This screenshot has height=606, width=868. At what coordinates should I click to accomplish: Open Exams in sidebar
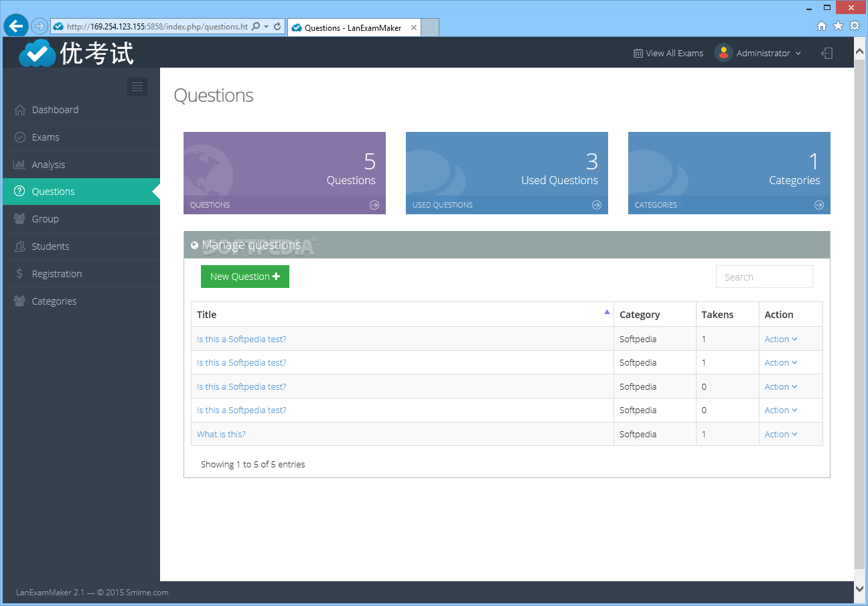pos(81,137)
